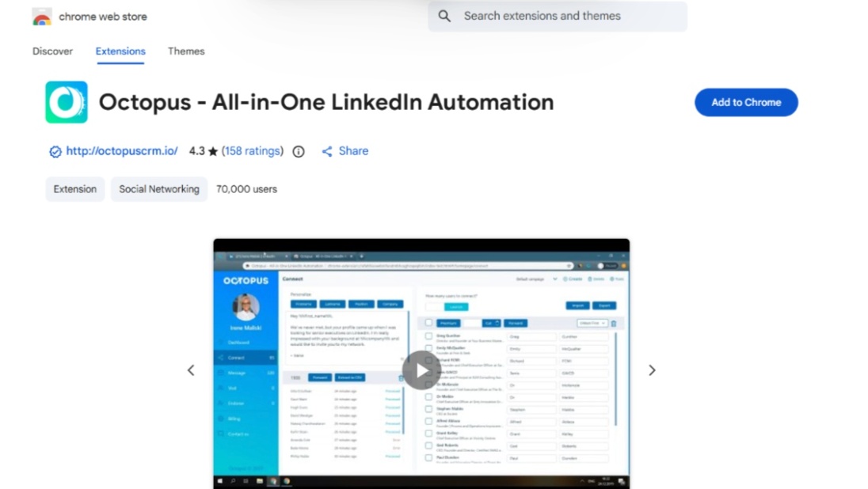Visit the http://octopuscrm.io/ website link
The image size is (868, 489).
click(x=119, y=150)
